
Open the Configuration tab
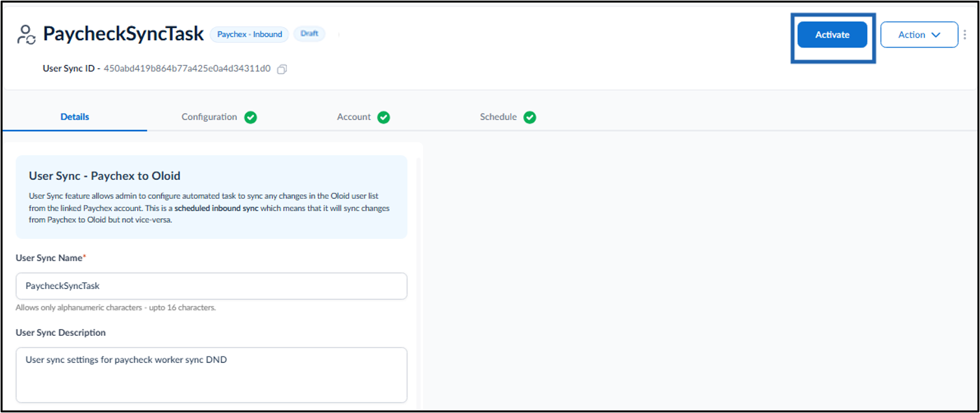coord(209,117)
